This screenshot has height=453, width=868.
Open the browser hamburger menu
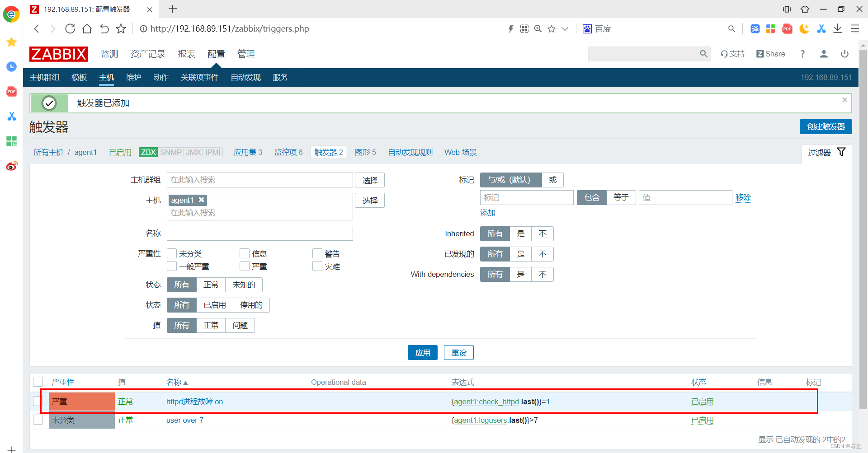point(855,29)
